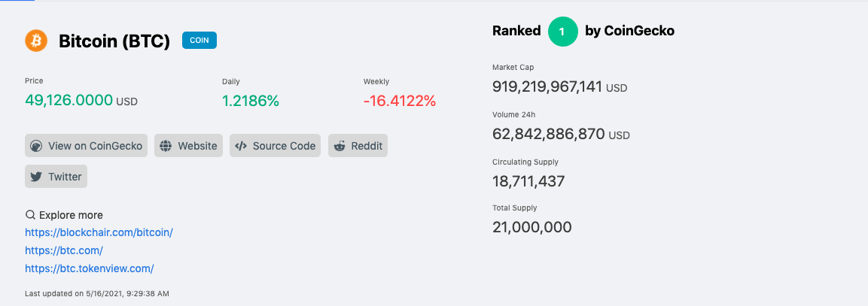Click the Weekly label
Viewport: 868px width, 306px height.
[376, 81]
